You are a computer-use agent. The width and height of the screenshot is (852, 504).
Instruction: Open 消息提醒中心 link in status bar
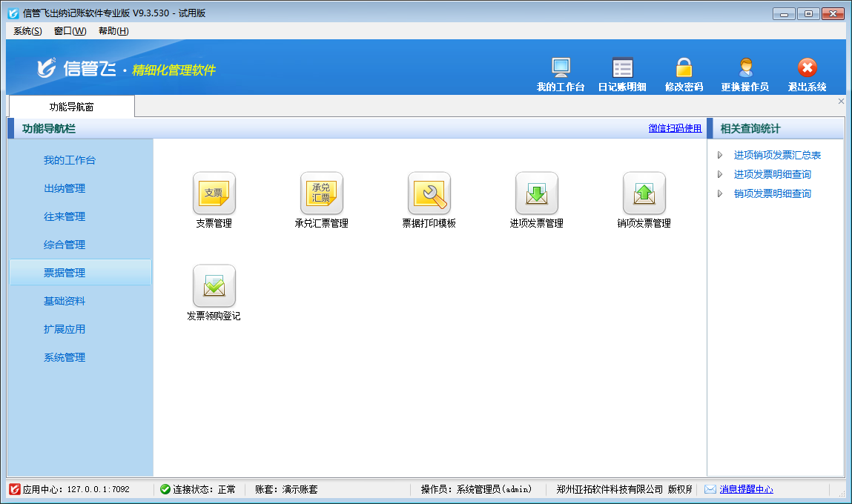click(746, 489)
